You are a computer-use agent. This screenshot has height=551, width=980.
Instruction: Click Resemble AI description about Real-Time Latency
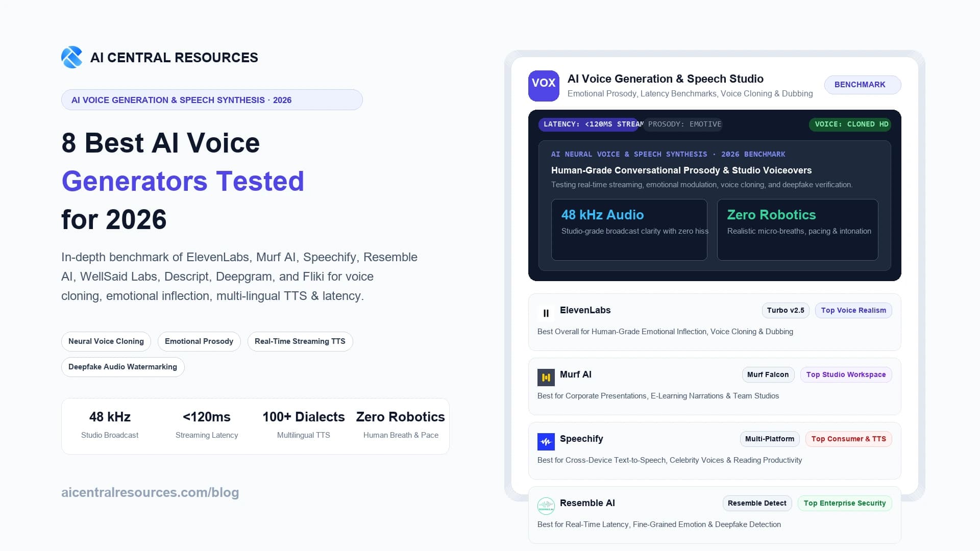point(659,524)
